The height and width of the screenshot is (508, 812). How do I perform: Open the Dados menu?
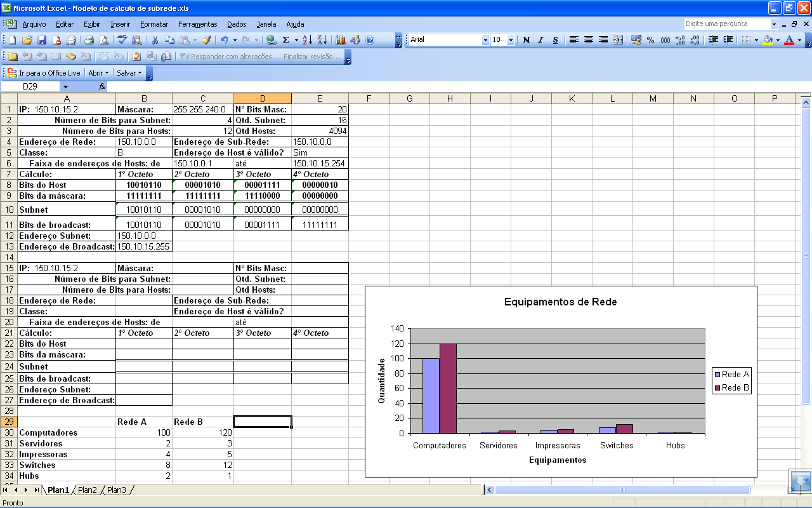237,24
